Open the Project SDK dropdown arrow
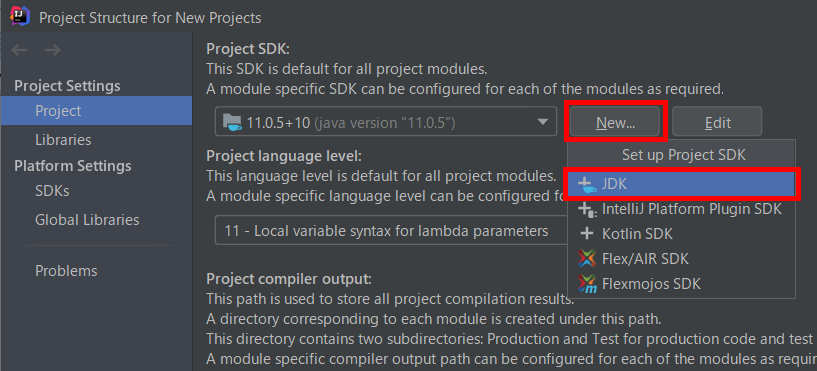 (542, 122)
